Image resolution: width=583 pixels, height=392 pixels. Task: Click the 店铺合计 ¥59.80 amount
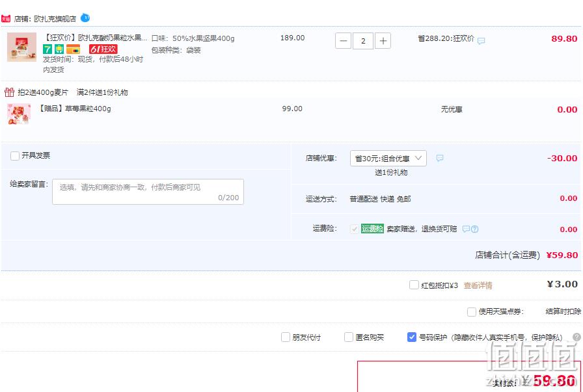coord(562,255)
